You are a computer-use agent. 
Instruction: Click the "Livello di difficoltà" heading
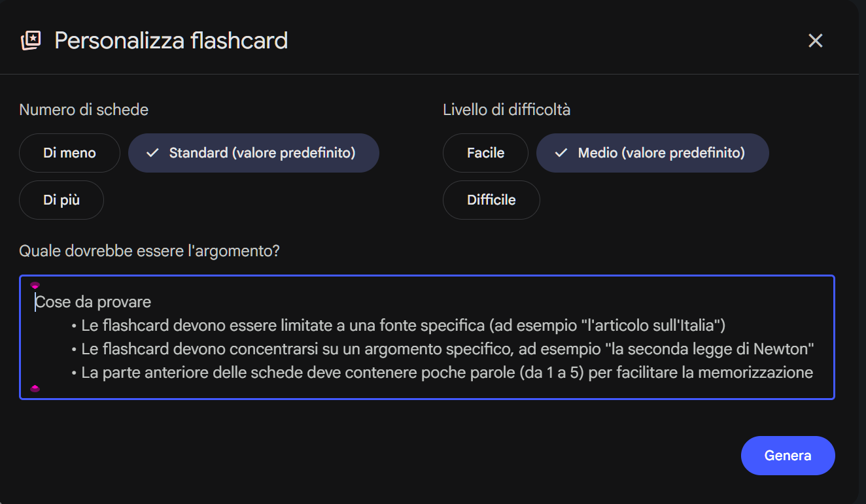coord(506,110)
